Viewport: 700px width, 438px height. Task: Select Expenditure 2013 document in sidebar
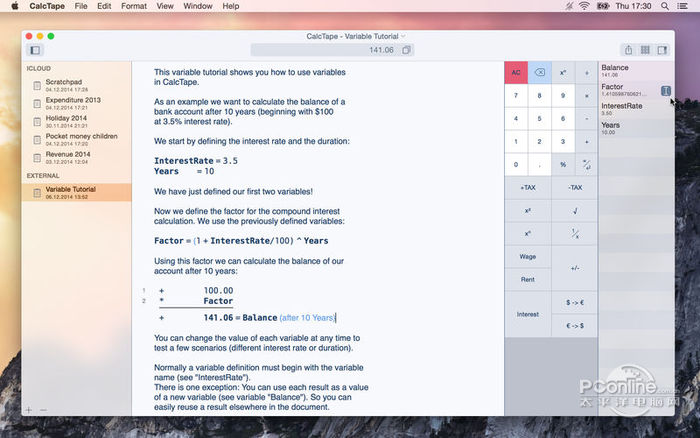click(76, 103)
